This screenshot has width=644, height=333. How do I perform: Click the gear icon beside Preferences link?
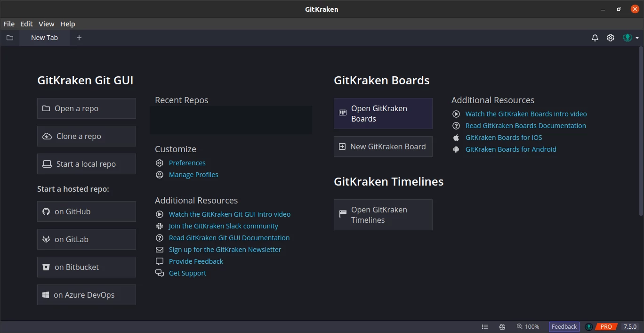coord(160,163)
